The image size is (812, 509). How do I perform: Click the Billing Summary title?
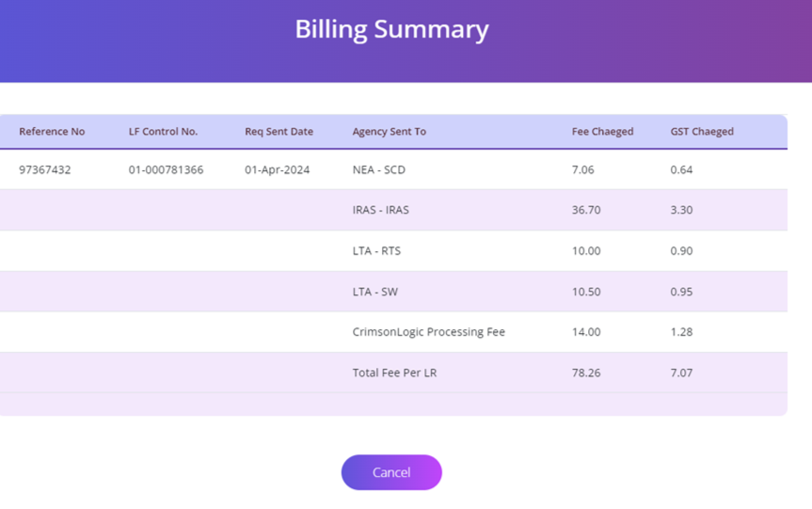(x=391, y=29)
